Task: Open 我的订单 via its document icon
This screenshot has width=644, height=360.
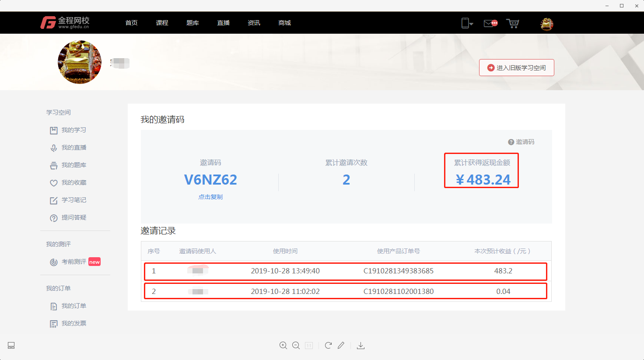Action: click(x=54, y=306)
